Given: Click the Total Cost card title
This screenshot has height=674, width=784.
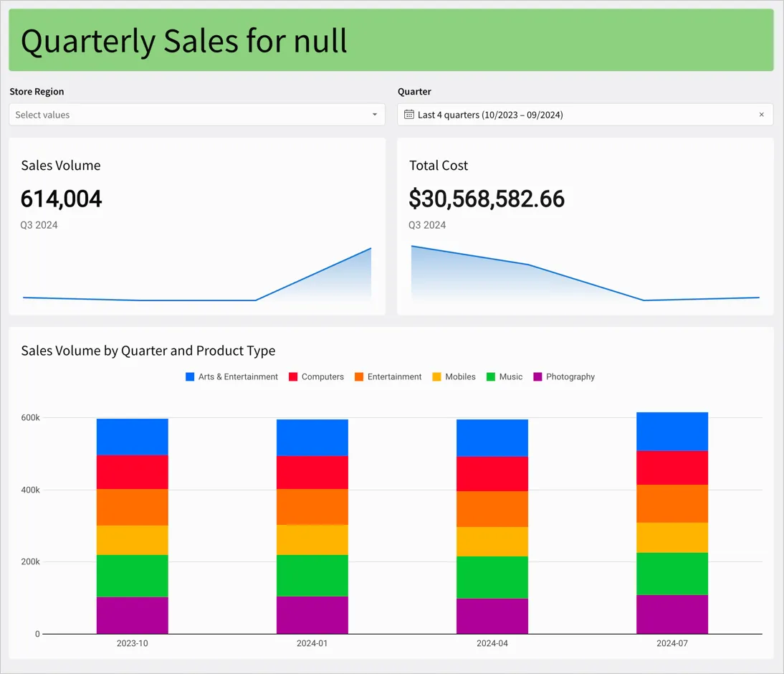Looking at the screenshot, I should tap(439, 166).
